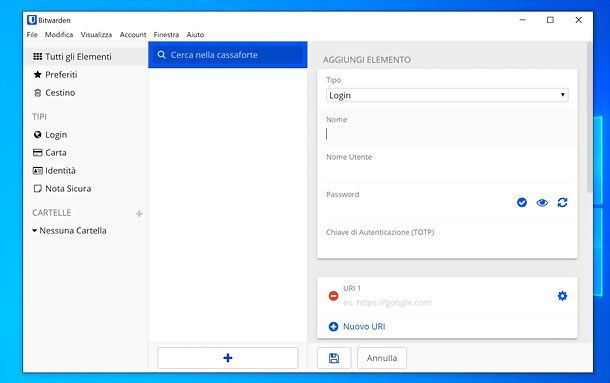
Task: Click the Carta credit card icon
Action: [37, 153]
